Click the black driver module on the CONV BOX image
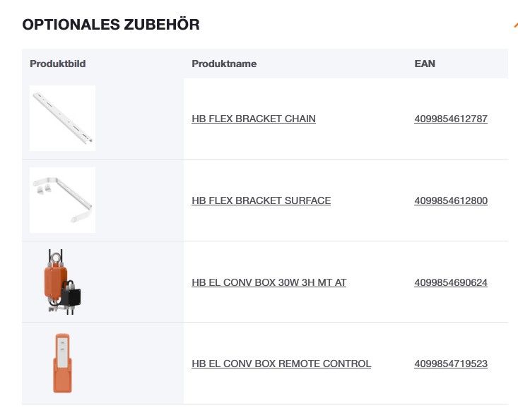The height and width of the screenshot is (420, 518). [75, 292]
